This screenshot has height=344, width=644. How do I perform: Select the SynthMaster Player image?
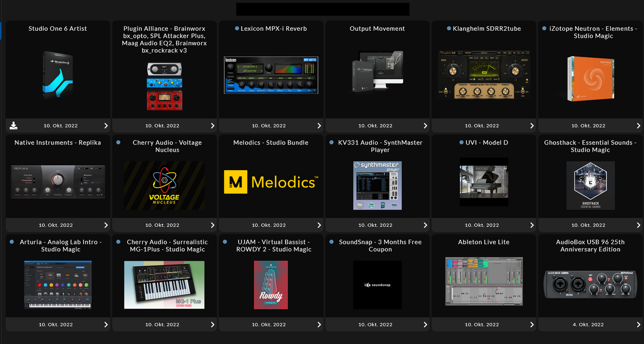(x=377, y=185)
